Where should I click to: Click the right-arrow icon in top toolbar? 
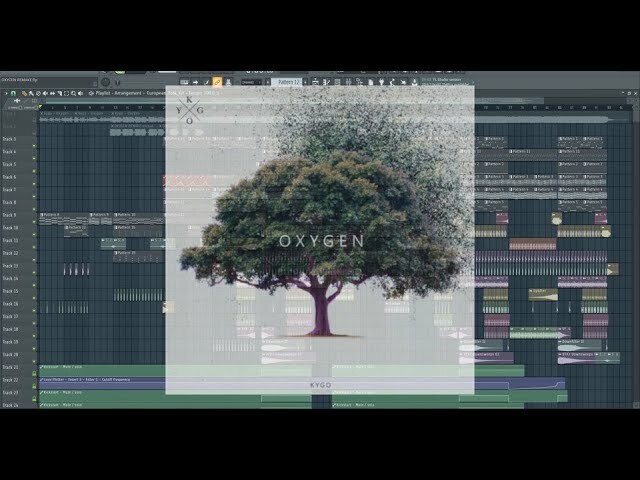195,82
